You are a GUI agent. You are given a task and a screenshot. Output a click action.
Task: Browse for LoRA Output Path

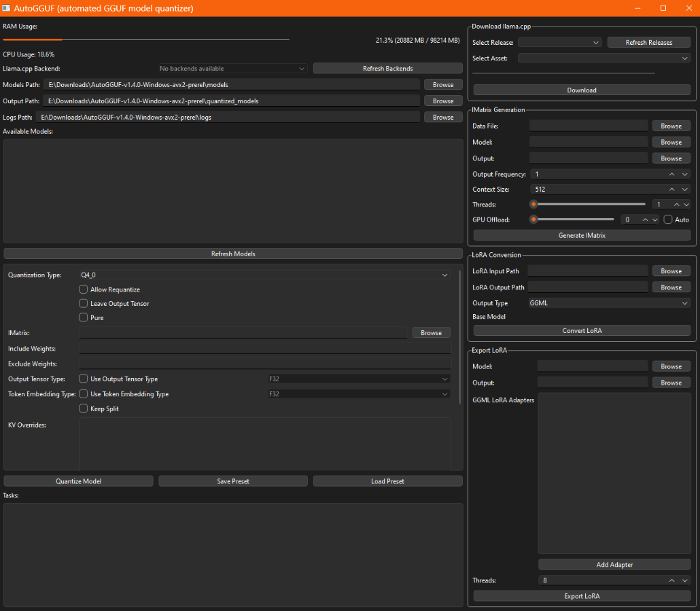coord(671,287)
